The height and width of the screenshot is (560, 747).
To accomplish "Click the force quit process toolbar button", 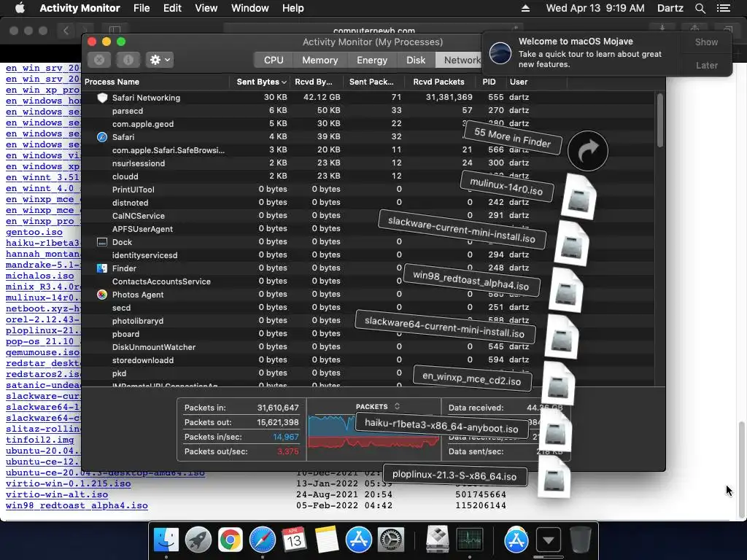I will (99, 60).
